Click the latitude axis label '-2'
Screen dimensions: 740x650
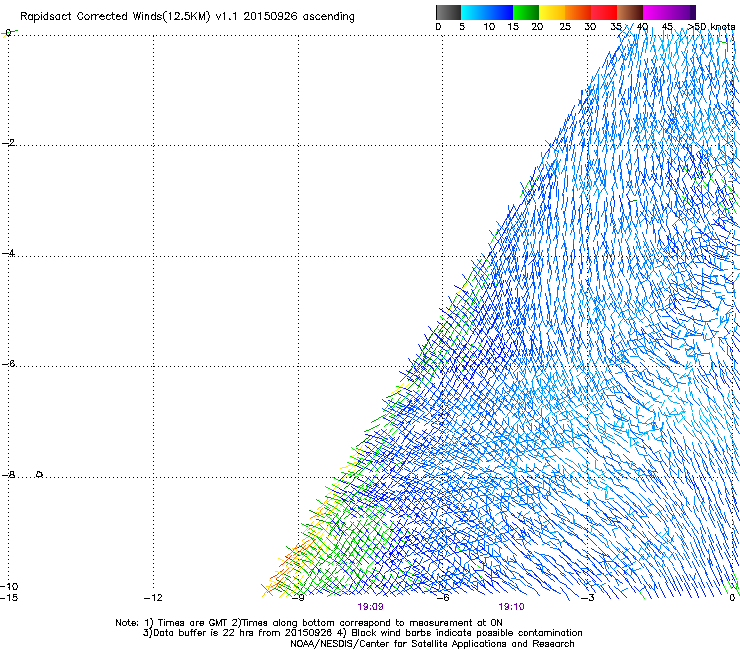pos(8,143)
